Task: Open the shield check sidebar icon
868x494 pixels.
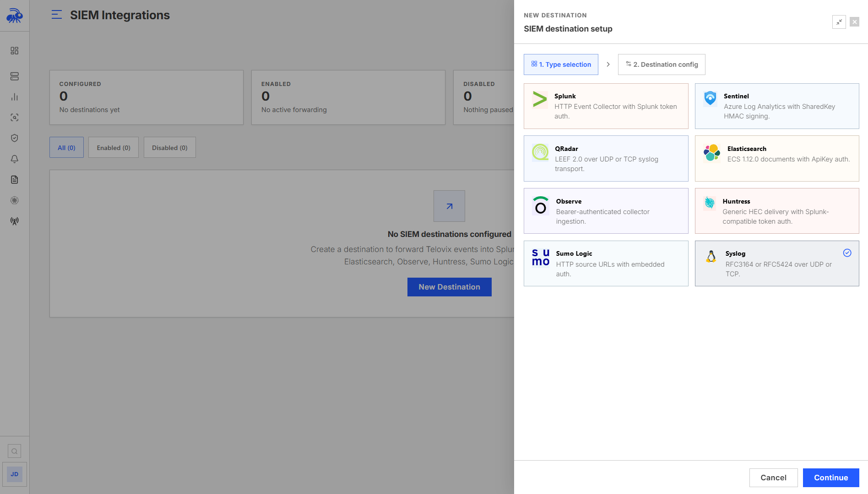Action: 15,138
